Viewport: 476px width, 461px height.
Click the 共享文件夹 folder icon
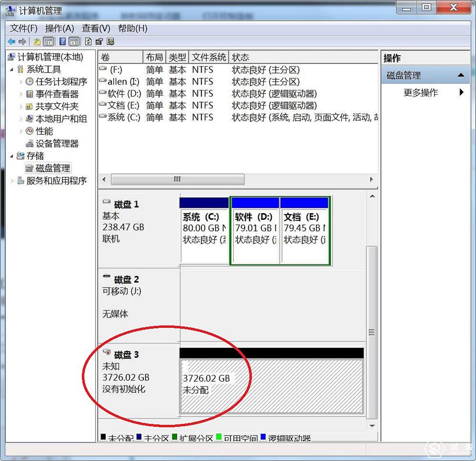click(30, 106)
